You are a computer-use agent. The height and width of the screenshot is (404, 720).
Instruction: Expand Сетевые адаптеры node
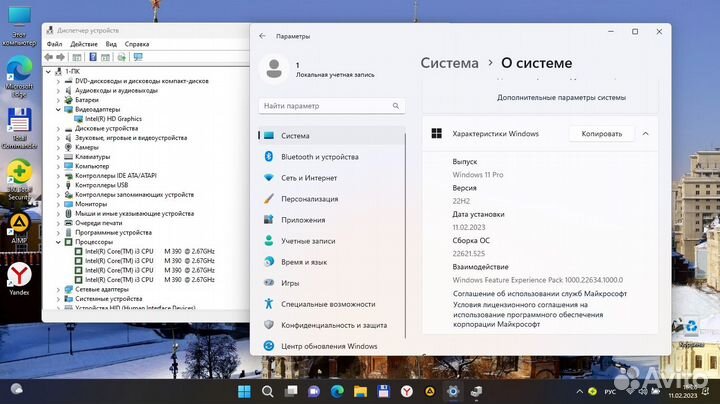[x=58, y=290]
